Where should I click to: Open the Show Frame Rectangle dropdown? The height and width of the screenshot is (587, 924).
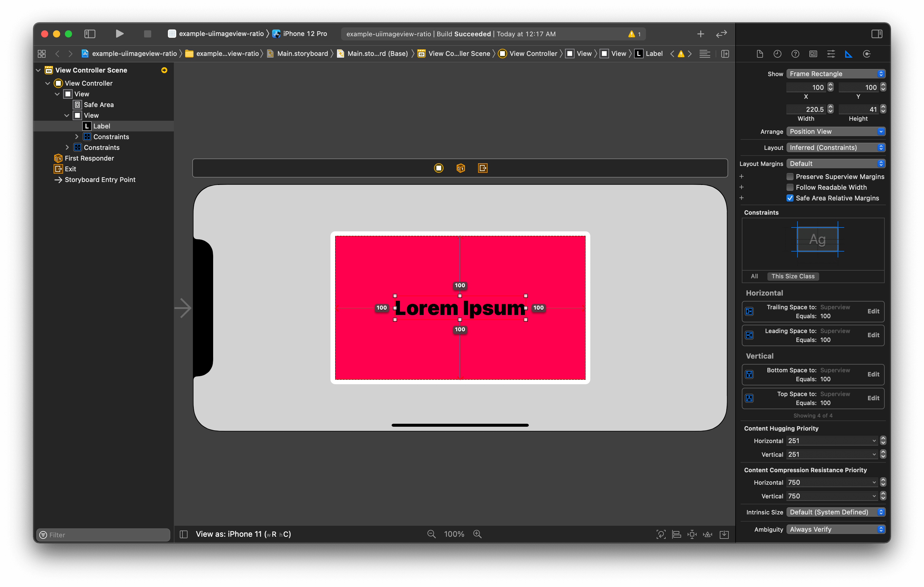tap(835, 74)
